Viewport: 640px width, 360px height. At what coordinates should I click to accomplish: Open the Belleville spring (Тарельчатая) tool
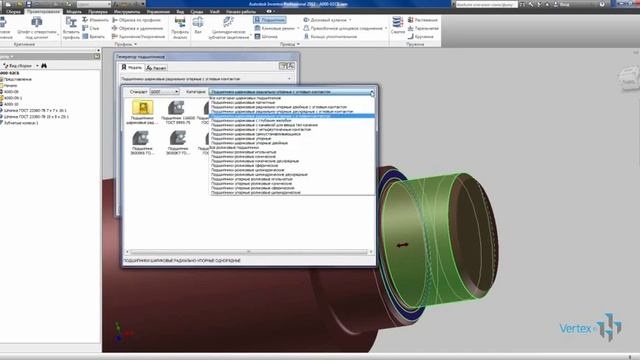point(423,28)
